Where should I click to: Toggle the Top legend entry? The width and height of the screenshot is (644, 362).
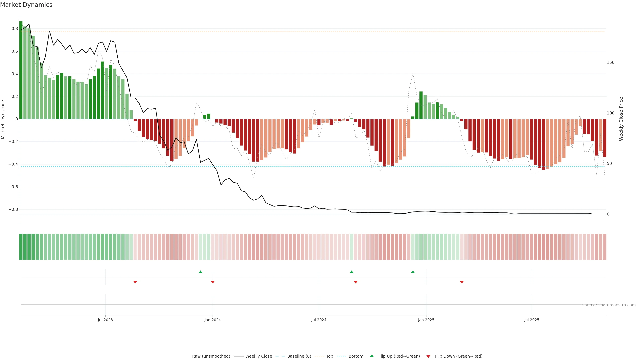click(x=330, y=356)
